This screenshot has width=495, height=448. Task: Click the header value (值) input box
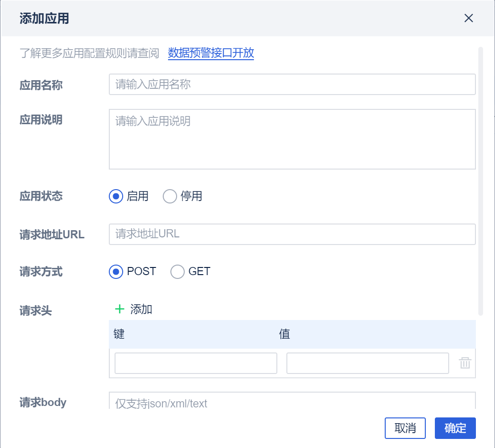point(368,363)
